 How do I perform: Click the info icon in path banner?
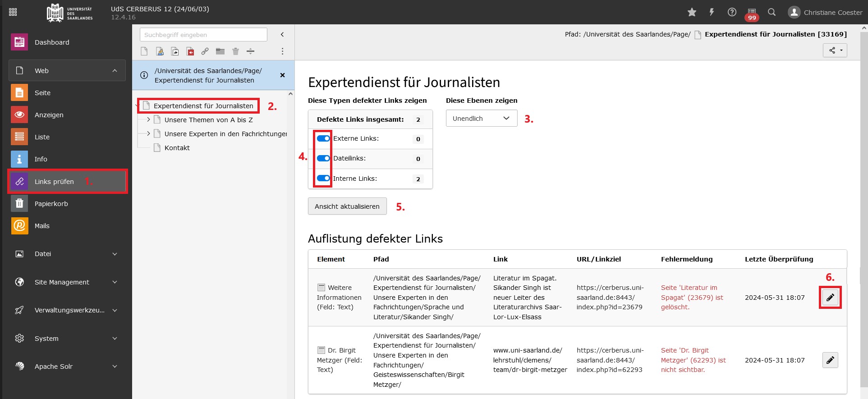point(144,75)
